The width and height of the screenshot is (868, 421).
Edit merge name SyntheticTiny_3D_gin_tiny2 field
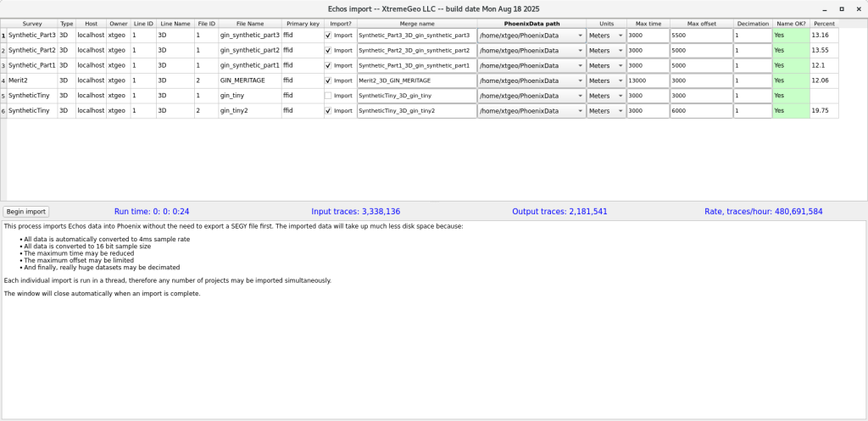tap(417, 111)
